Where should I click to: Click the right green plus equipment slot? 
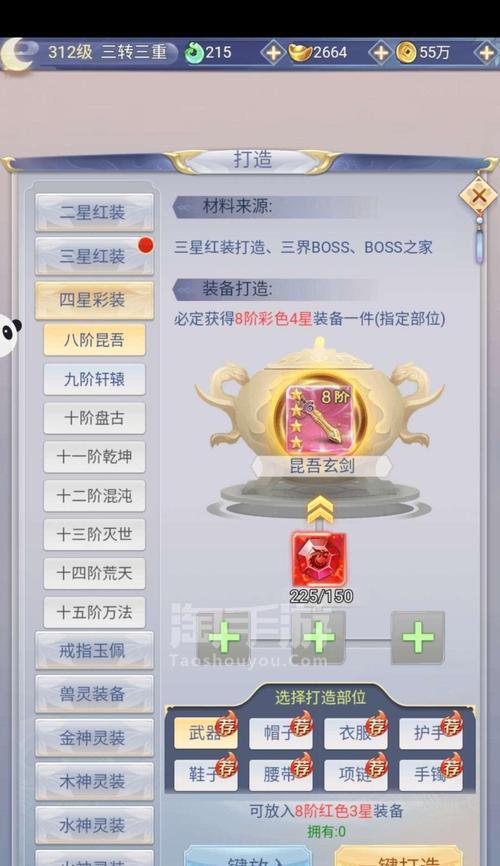point(418,638)
